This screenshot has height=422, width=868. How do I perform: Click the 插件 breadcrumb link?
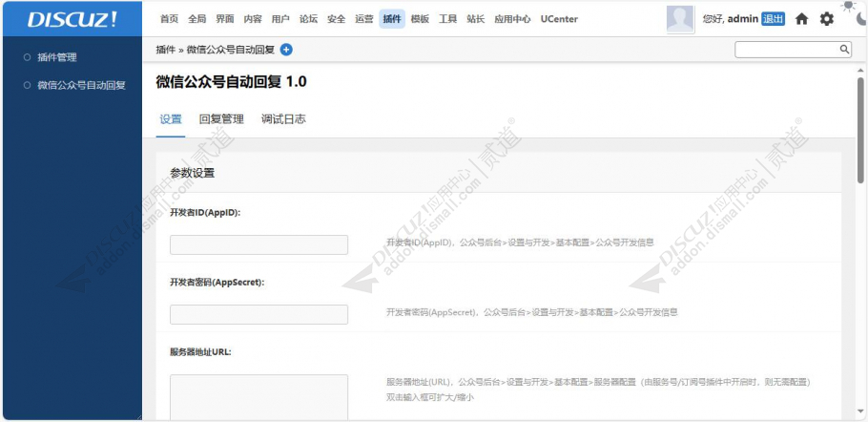point(166,50)
